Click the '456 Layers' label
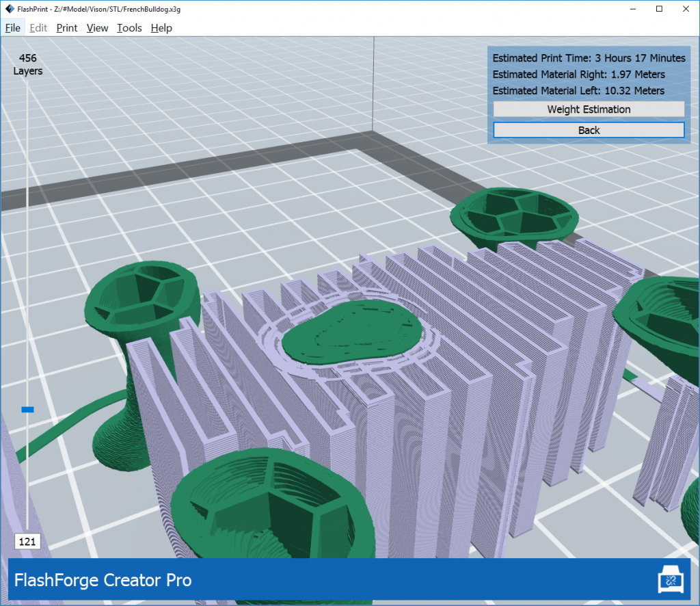 point(27,64)
